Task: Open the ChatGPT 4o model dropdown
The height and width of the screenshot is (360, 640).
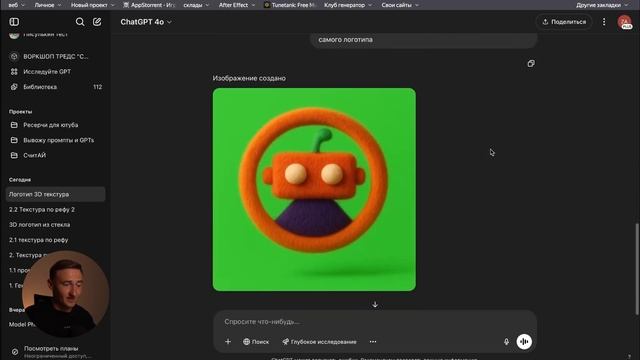Action: pos(146,22)
